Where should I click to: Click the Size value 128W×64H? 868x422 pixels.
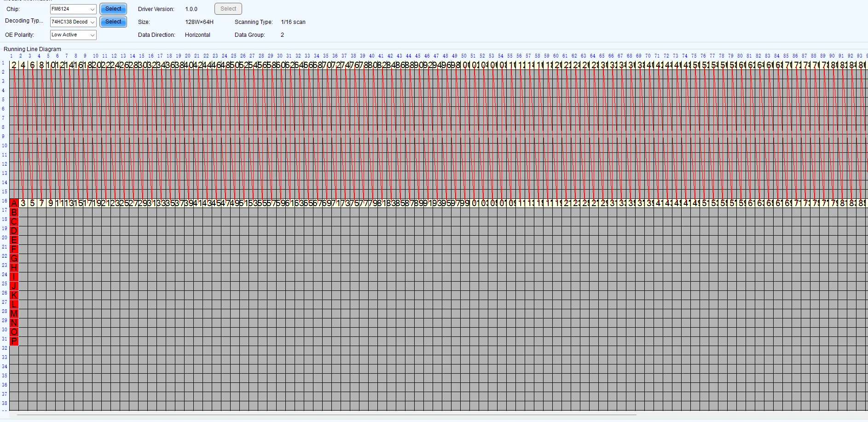tap(199, 22)
